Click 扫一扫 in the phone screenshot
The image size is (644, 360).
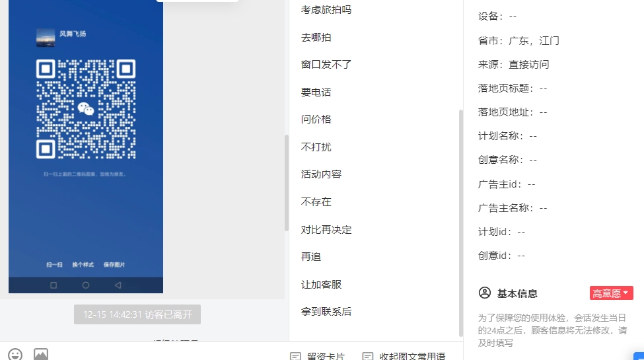[54, 265]
